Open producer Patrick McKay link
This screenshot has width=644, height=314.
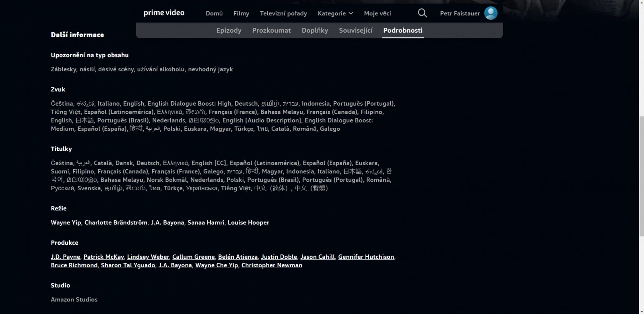click(x=103, y=257)
